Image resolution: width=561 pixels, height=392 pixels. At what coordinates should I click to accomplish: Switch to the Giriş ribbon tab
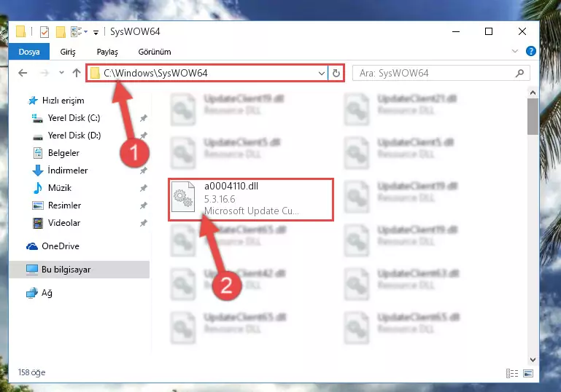coord(68,52)
